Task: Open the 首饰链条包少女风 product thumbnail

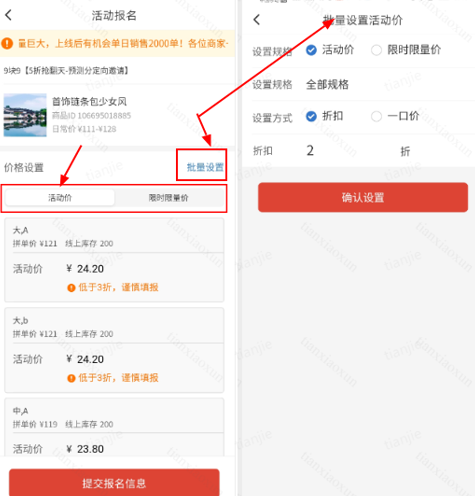Action: [25, 115]
